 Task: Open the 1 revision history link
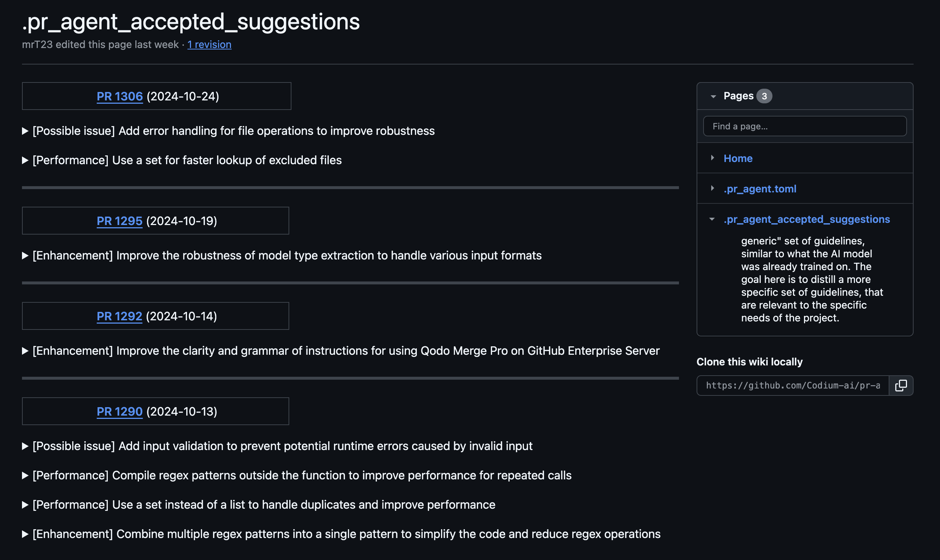pyautogui.click(x=209, y=44)
